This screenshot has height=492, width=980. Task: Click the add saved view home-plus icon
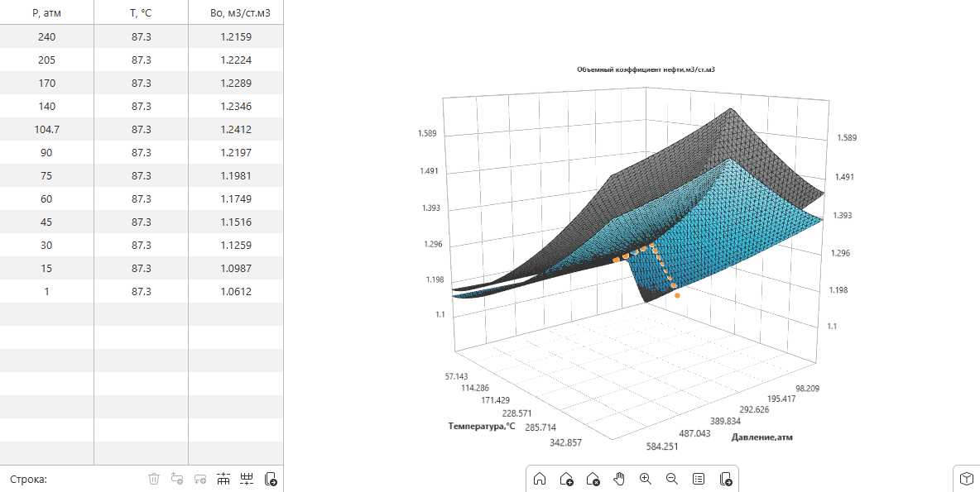point(566,479)
